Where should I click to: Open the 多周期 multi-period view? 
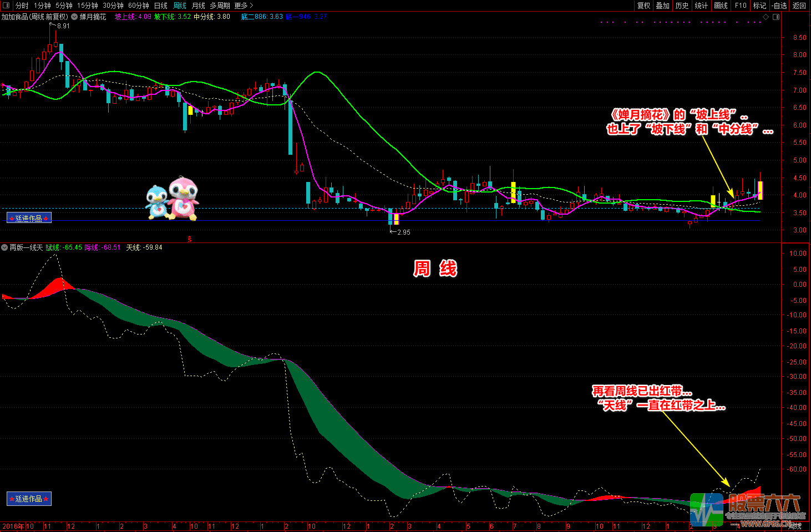point(220,6)
